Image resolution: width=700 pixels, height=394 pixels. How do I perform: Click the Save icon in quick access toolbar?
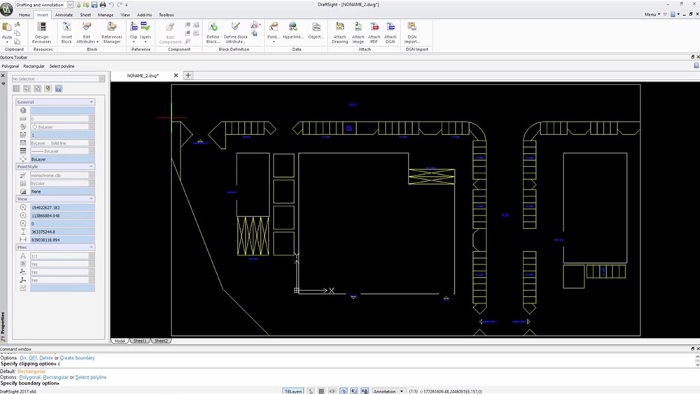94,4
